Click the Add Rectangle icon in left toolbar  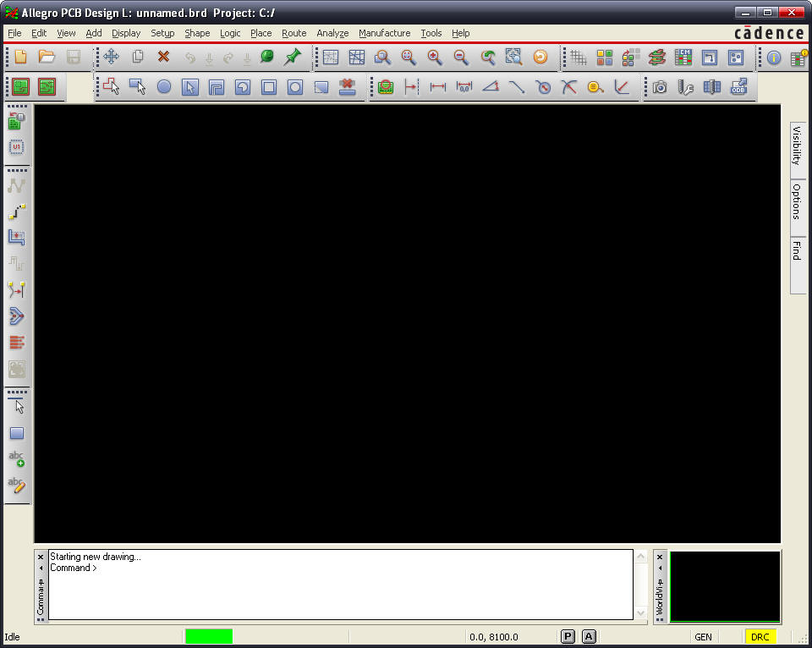coord(17,433)
